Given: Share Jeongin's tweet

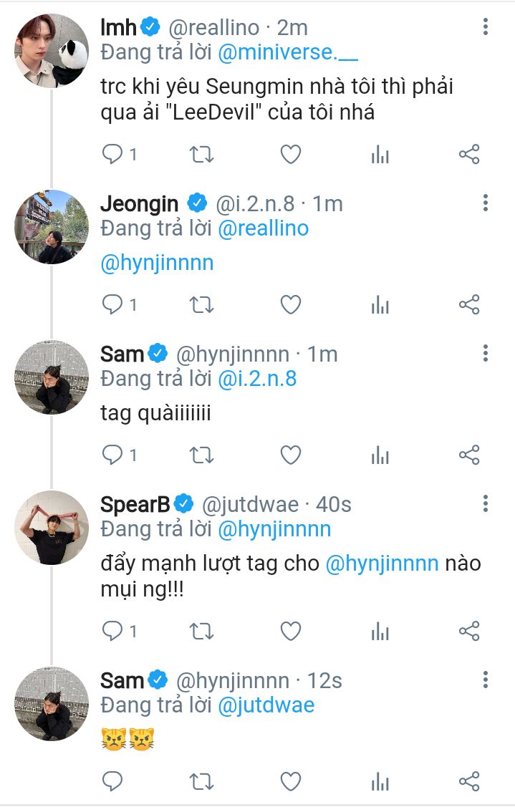Looking at the screenshot, I should coord(468,304).
